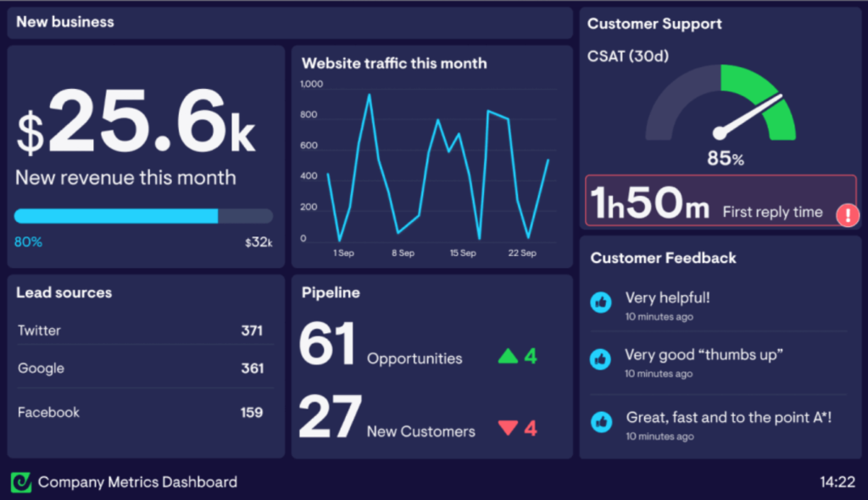Click the red alert icon next to First reply time
The height and width of the screenshot is (500, 868).
tap(847, 215)
